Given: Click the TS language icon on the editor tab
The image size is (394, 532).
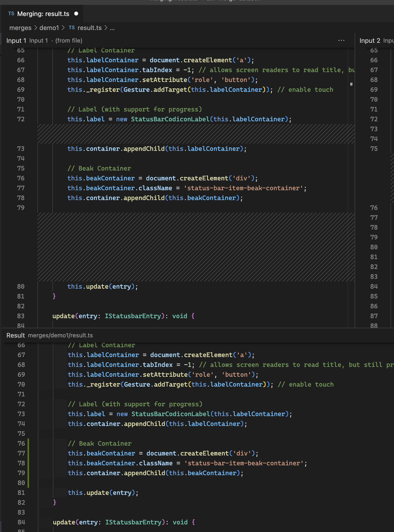Looking at the screenshot, I should [x=11, y=14].
